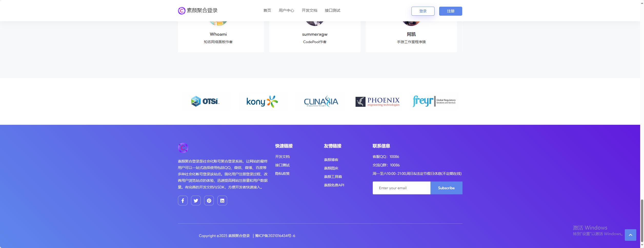Click the freyr regulatory solutions logo
The height and width of the screenshot is (248, 644).
tap(434, 101)
